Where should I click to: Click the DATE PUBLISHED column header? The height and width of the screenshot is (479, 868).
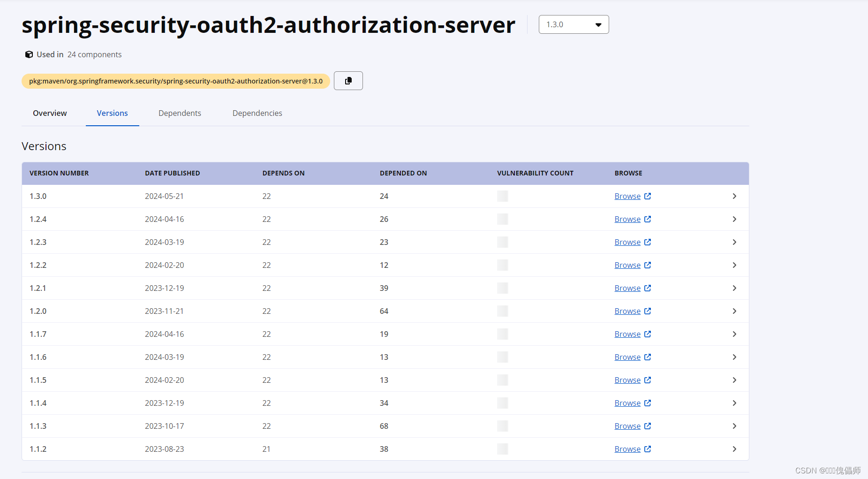(172, 173)
